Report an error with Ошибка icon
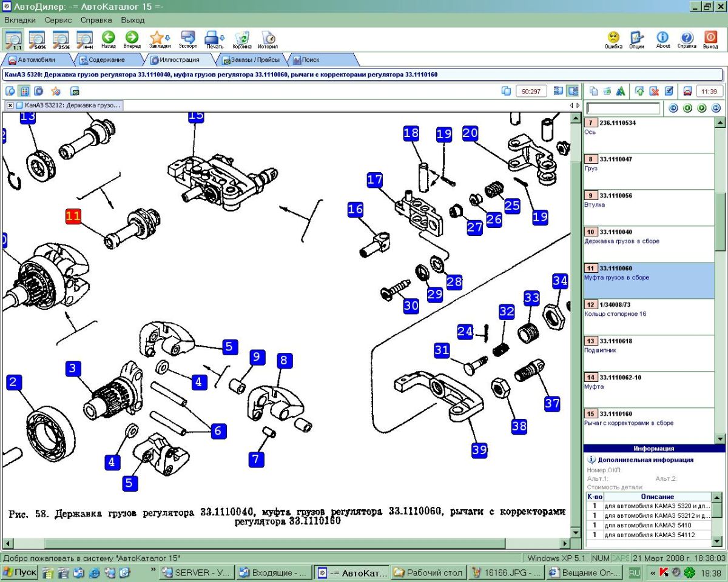 (613, 39)
